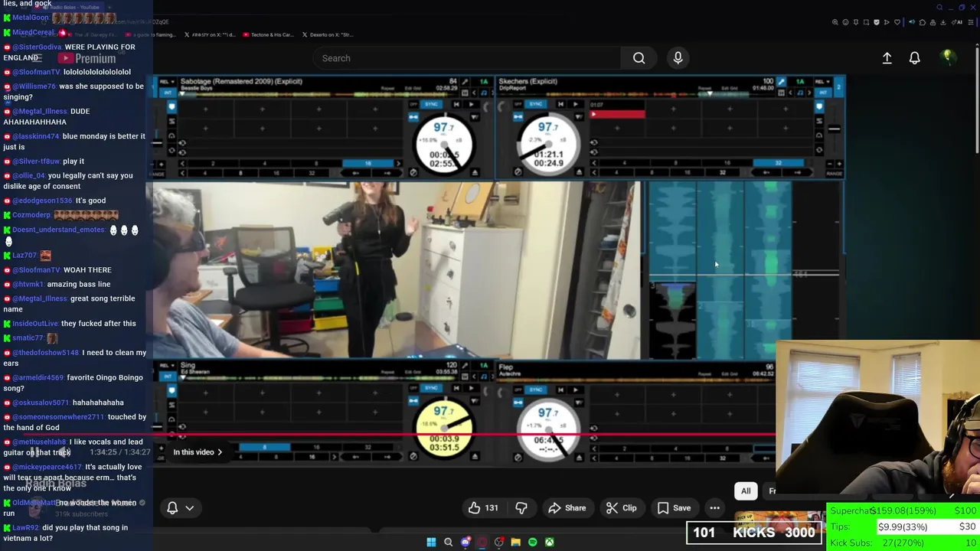
Task: Open File Explorer from taskbar
Action: point(515,543)
